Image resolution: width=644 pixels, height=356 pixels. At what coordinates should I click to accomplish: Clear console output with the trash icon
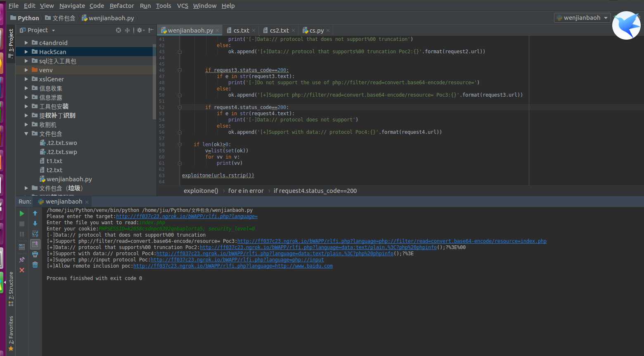tap(35, 265)
